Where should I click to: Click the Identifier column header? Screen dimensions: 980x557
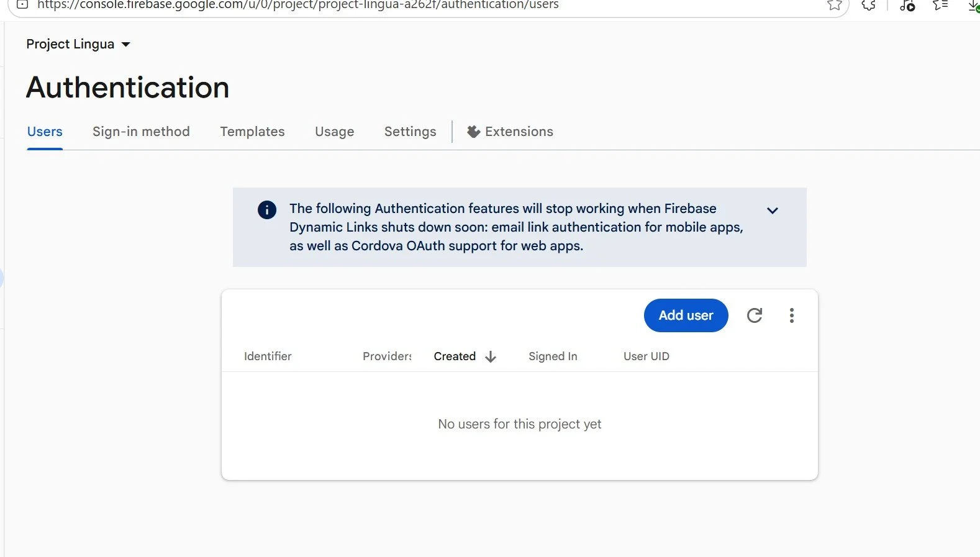[268, 356]
